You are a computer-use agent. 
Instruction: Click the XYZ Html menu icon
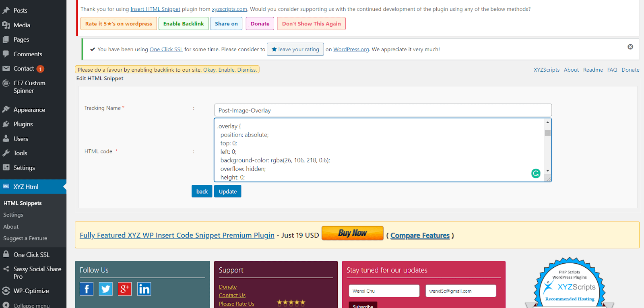pyautogui.click(x=6, y=186)
